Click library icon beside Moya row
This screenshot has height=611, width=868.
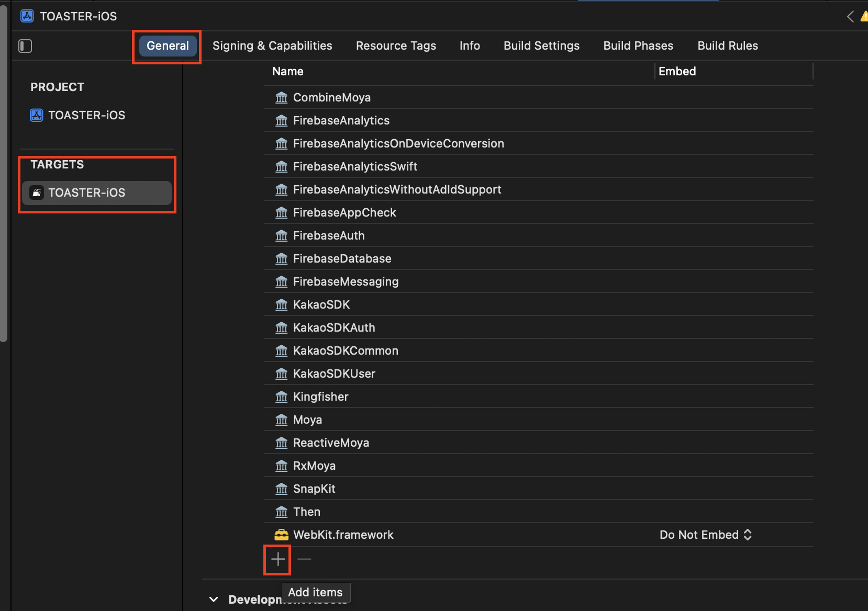pyautogui.click(x=282, y=420)
